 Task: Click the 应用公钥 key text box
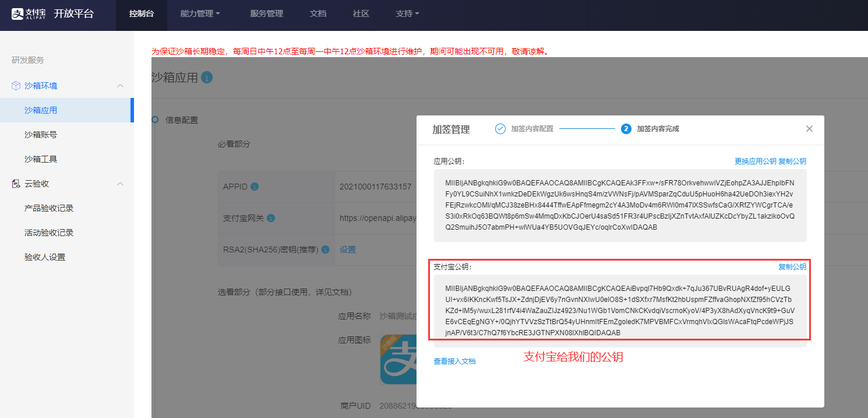coord(620,205)
